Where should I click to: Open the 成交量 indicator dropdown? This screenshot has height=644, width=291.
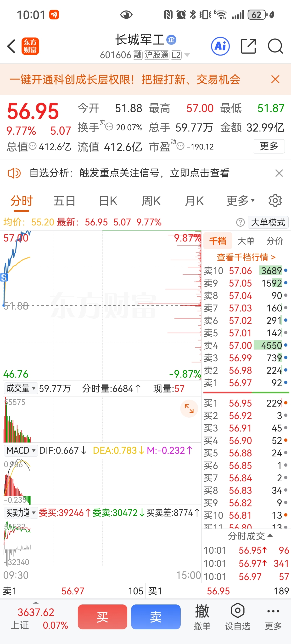tap(21, 388)
